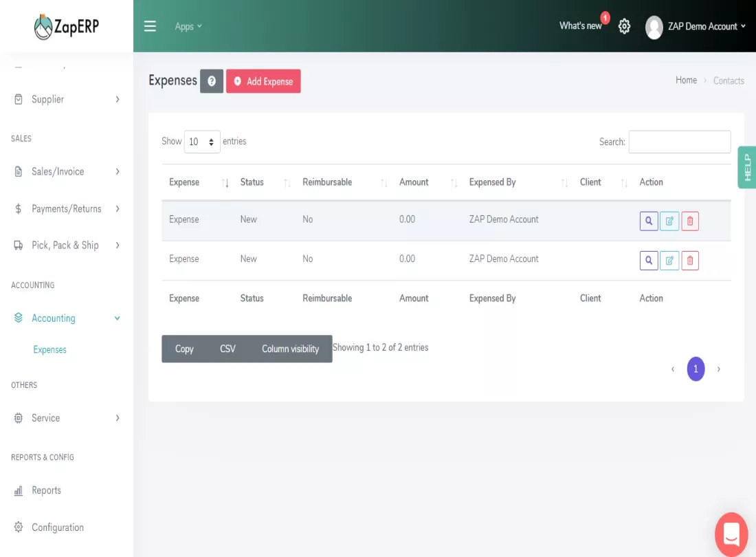Screen dimensions: 756x557
Task: Open the Apps dropdown
Action: pos(188,27)
